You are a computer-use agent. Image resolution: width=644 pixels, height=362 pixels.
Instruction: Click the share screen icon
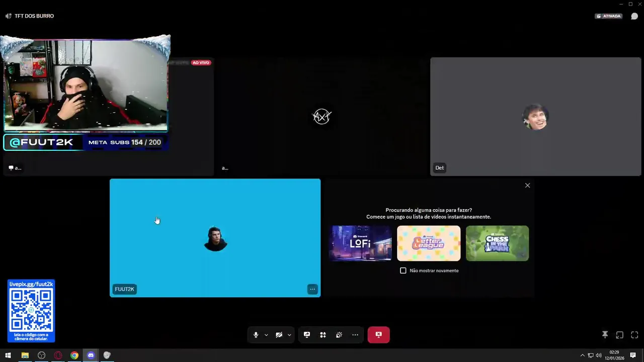coord(307,335)
